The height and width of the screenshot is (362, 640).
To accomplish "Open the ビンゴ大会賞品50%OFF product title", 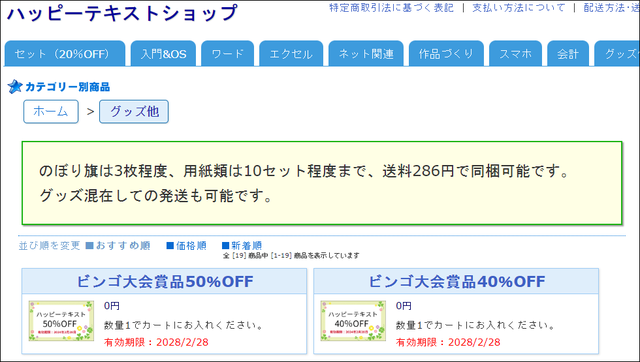I will pos(165,281).
